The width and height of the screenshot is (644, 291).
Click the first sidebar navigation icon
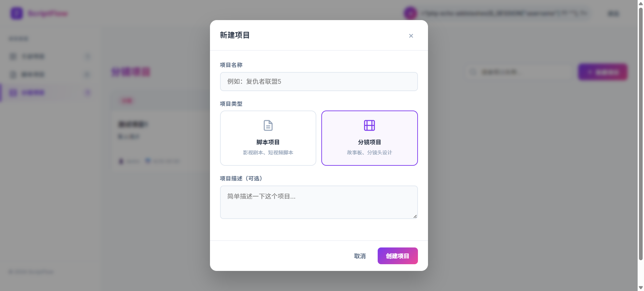point(12,56)
